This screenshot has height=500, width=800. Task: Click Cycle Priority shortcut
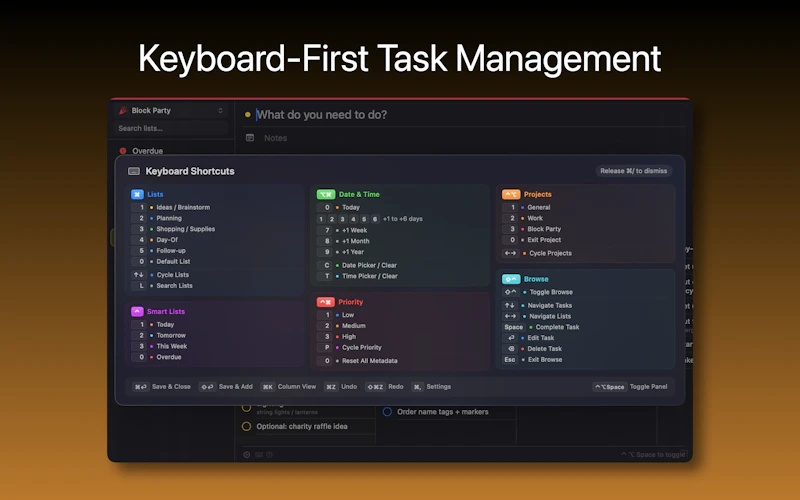(x=349, y=347)
